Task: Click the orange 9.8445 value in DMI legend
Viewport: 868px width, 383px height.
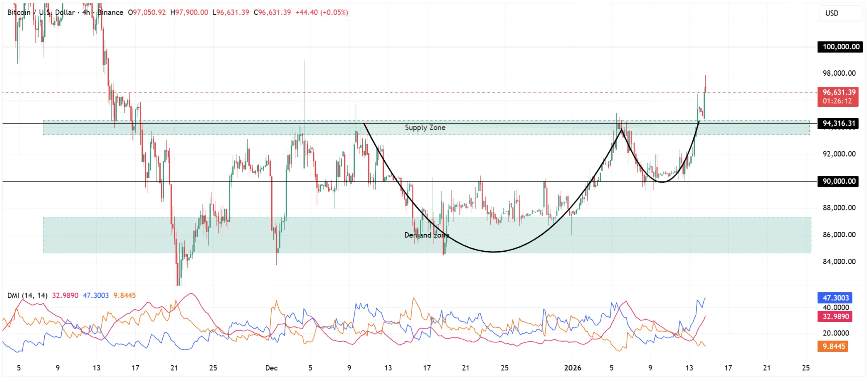Action: pyautogui.click(x=124, y=296)
